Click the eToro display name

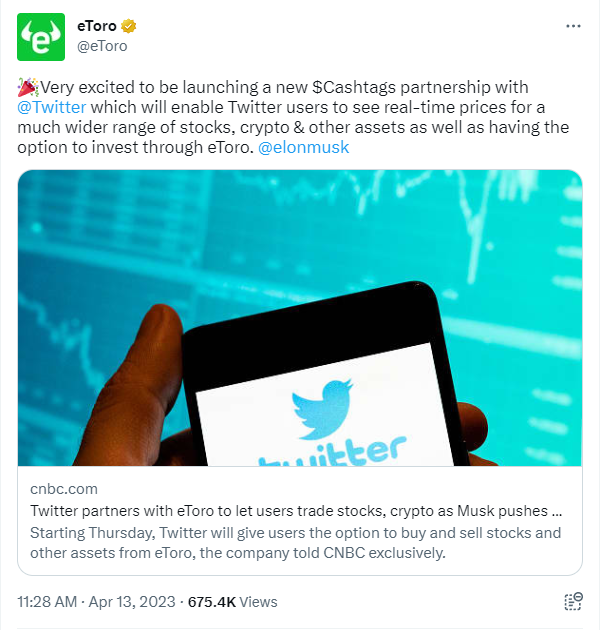(97, 26)
